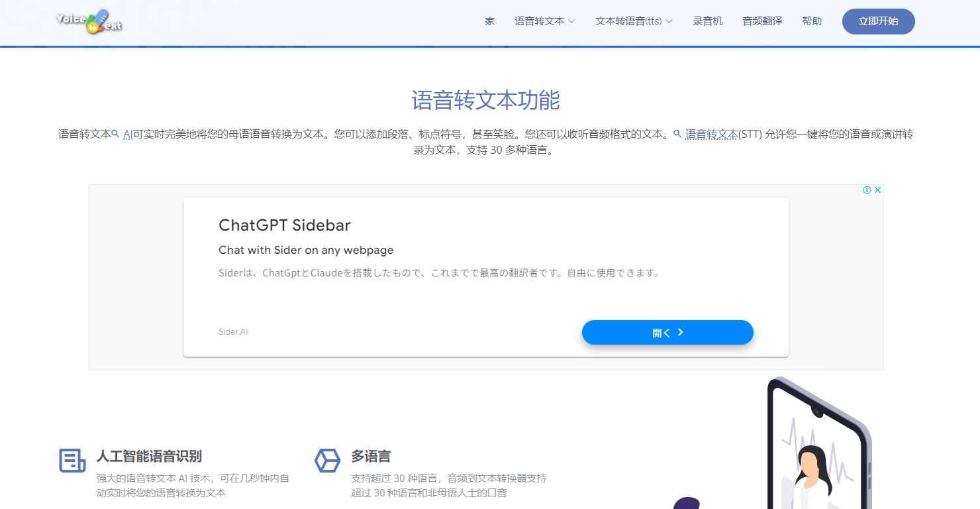Click the 人工智能语音识别 heading
The image size is (980, 509).
(x=149, y=456)
